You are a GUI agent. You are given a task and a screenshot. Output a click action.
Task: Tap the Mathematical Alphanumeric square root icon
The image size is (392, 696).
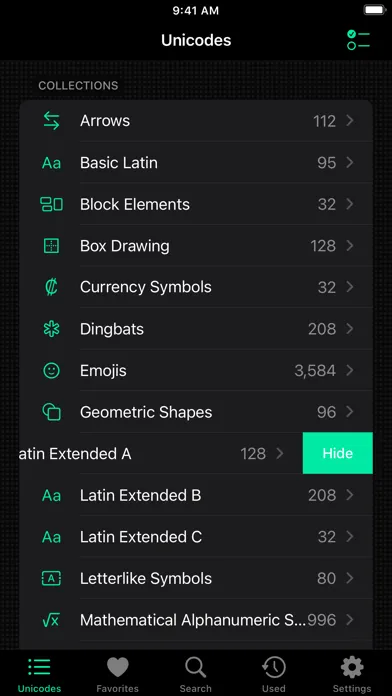point(51,620)
